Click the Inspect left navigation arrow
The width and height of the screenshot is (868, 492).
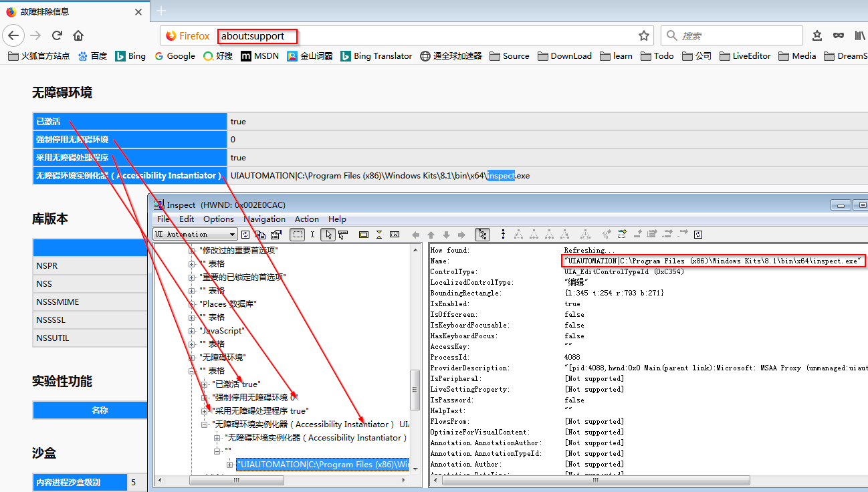click(x=415, y=235)
